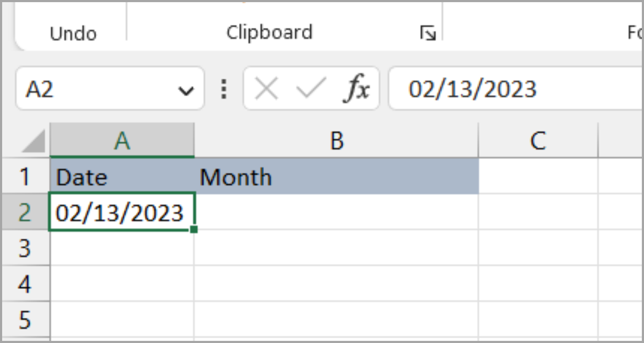Select row 1 header
644x343 pixels.
(26, 177)
